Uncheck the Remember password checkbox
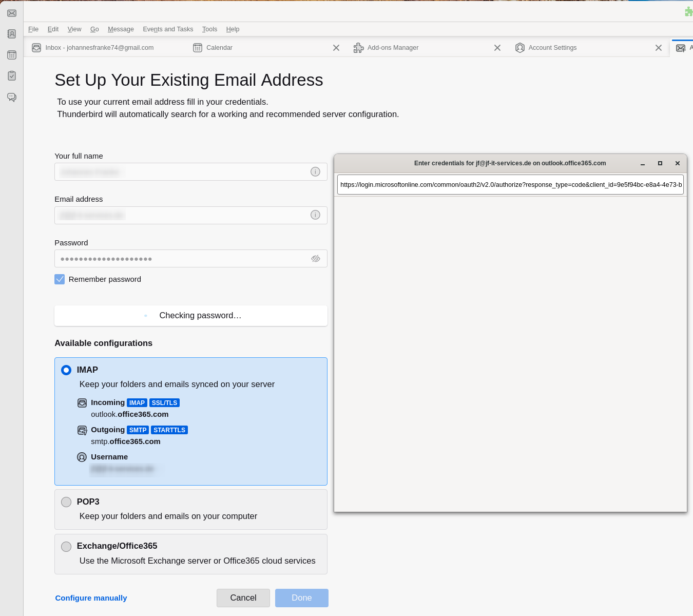 click(60, 279)
